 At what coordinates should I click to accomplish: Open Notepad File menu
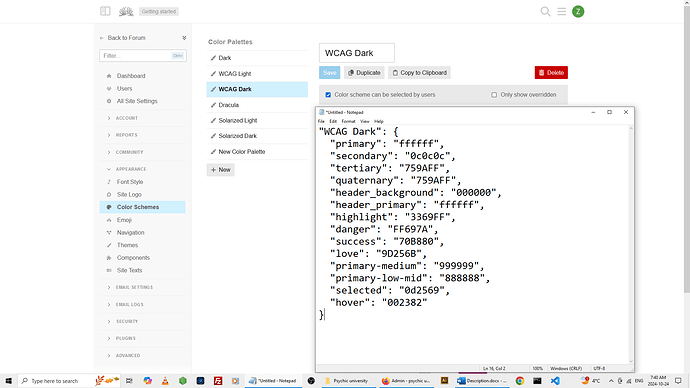coord(321,121)
